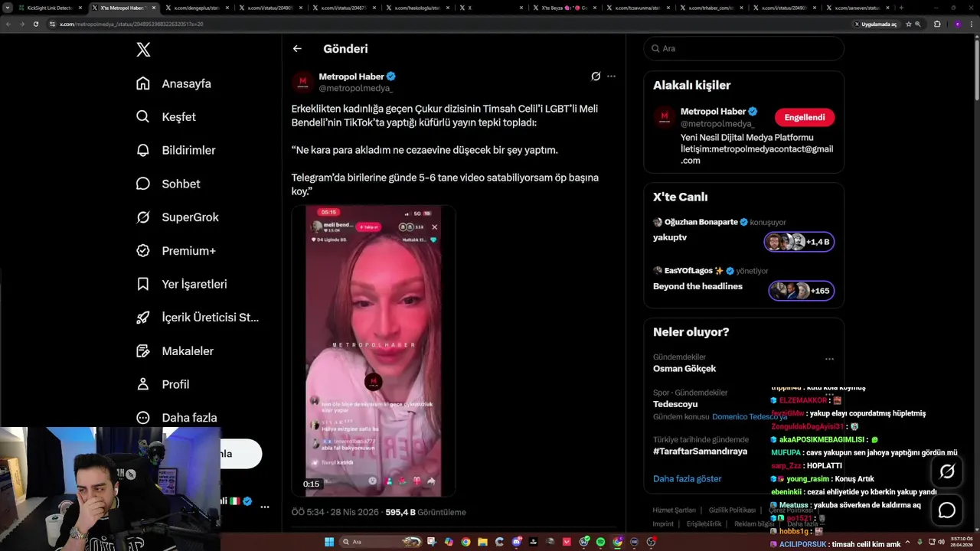Show hidden system tray icons
980x551 pixels.
pos(908,542)
